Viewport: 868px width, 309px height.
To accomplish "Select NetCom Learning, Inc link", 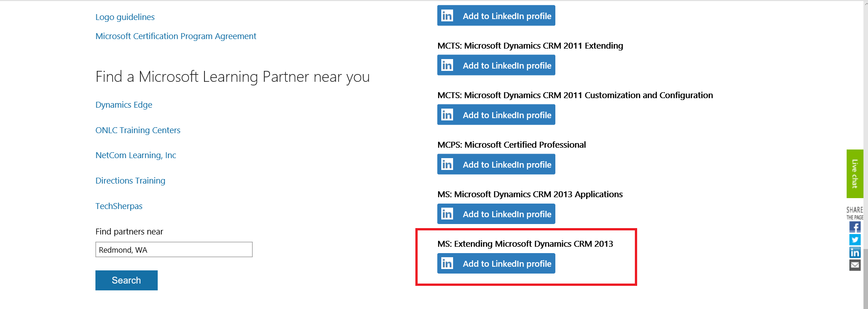I will pos(135,155).
